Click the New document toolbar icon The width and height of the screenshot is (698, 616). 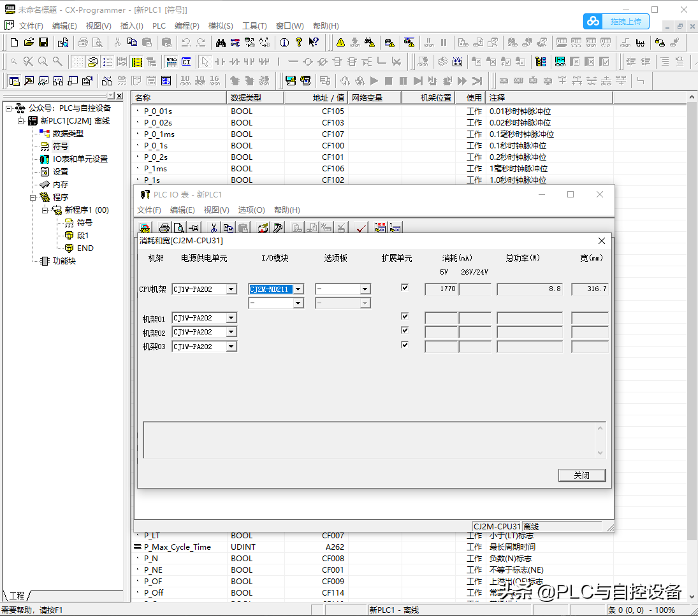pos(14,42)
